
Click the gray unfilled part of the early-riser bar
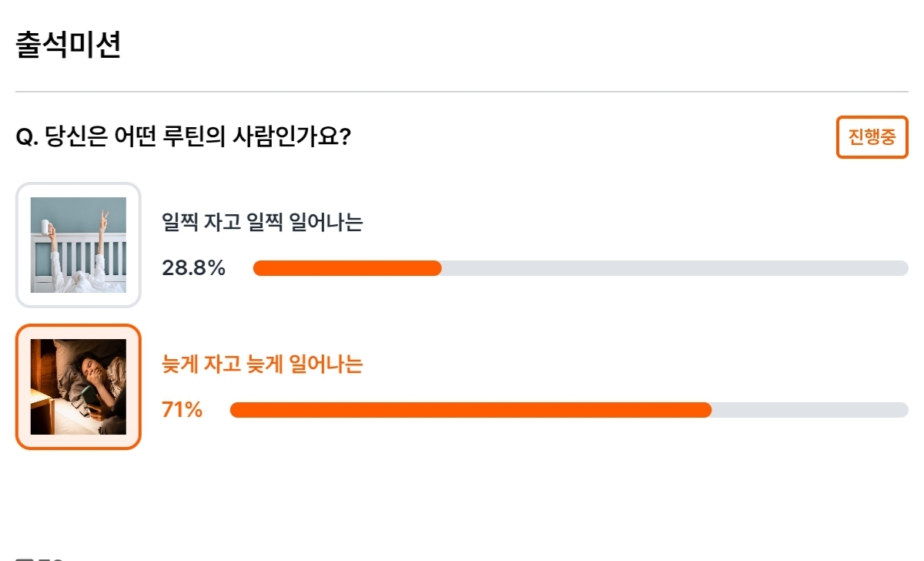[x=675, y=268]
